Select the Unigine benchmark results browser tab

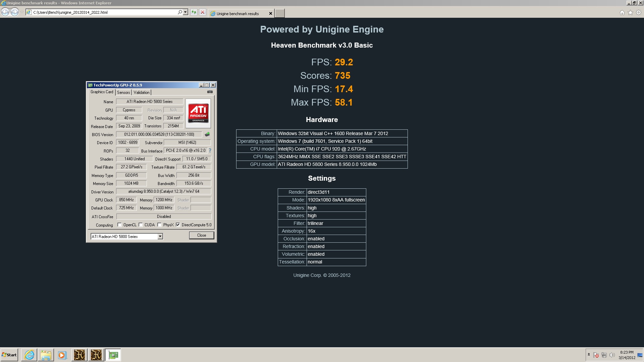tap(237, 14)
